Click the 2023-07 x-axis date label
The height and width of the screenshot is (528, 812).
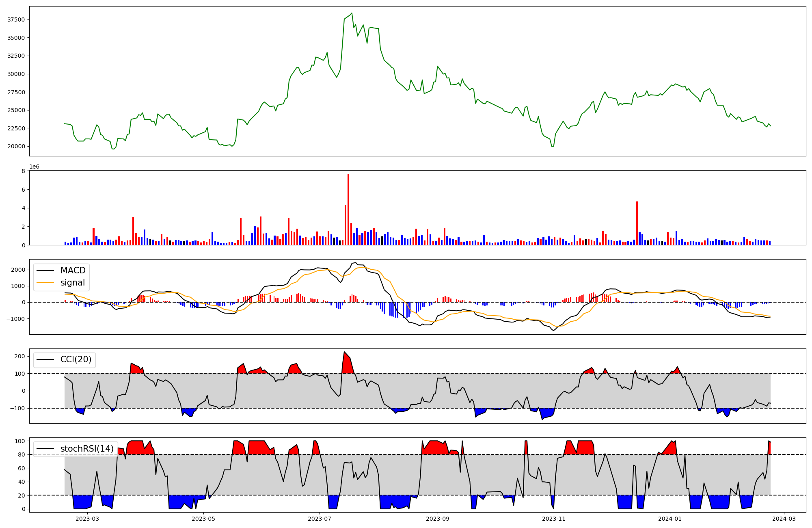(320, 519)
